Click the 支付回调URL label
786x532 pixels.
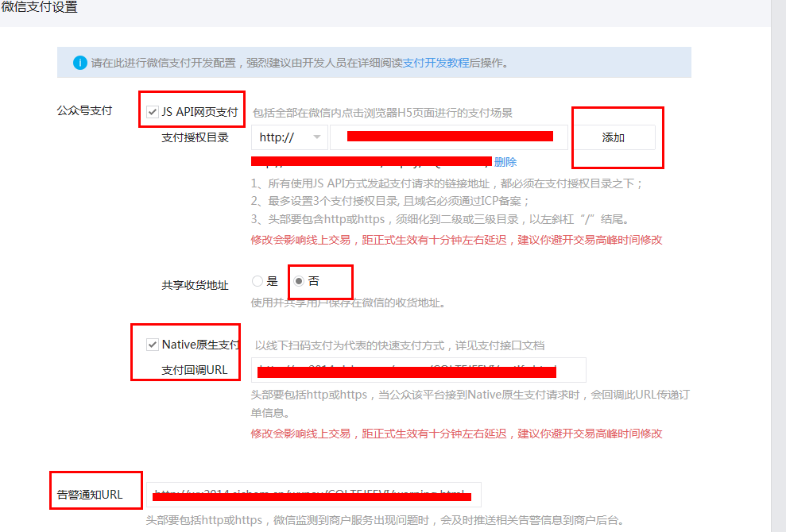(x=195, y=370)
